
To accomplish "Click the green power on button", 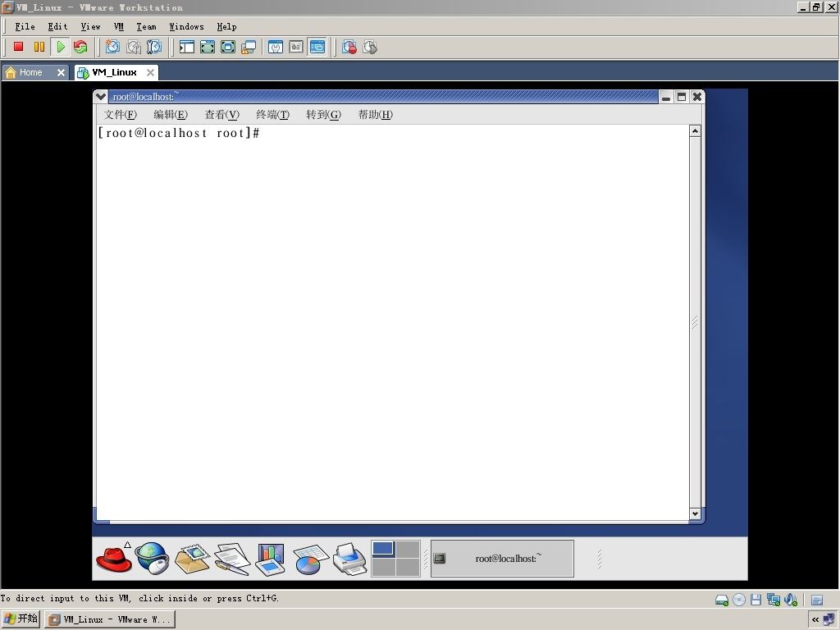I will click(60, 47).
